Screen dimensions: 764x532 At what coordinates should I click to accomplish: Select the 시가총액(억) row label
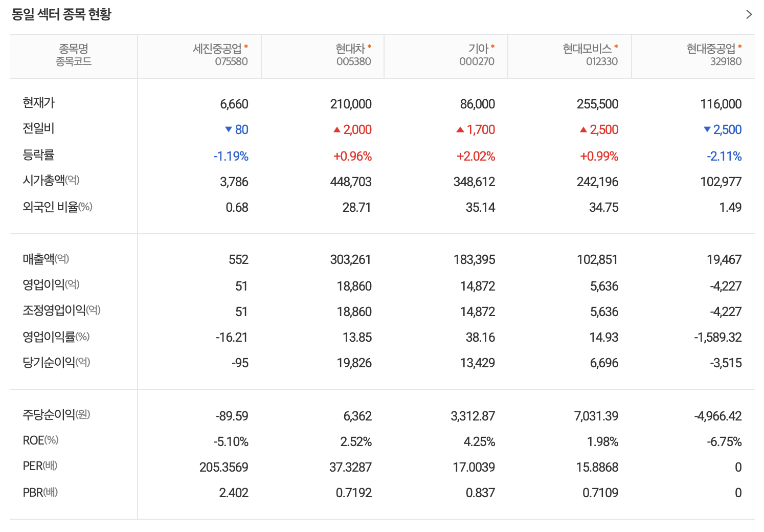(x=51, y=180)
